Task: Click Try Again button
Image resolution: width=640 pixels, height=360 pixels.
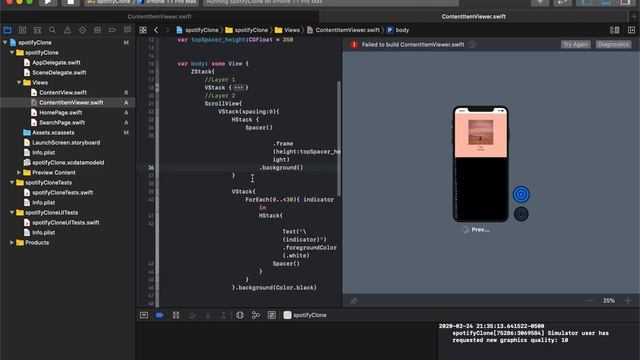Action: coord(576,44)
